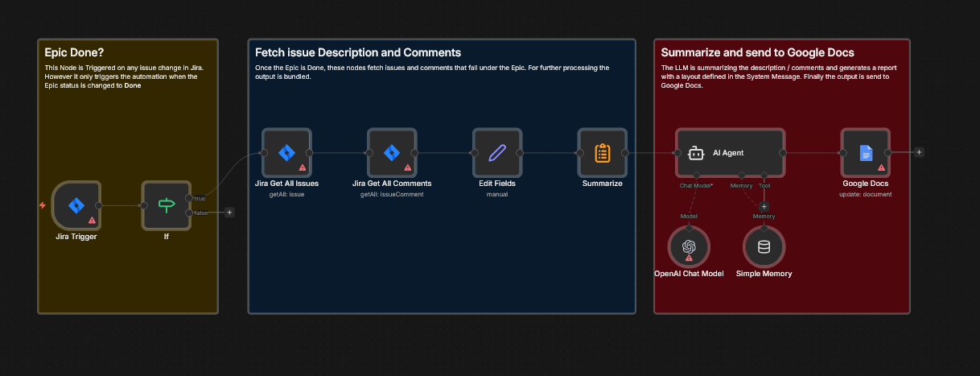Select the Epic Done? sticky note title
Image resolution: width=980 pixels, height=376 pixels.
(x=68, y=52)
